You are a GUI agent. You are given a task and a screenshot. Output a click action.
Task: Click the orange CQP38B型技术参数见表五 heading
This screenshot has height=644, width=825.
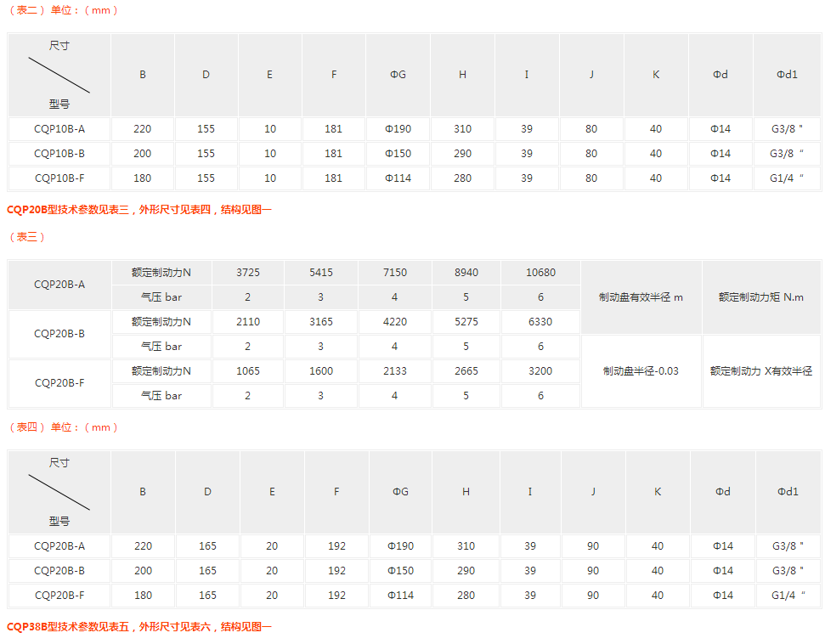pyautogui.click(x=139, y=627)
